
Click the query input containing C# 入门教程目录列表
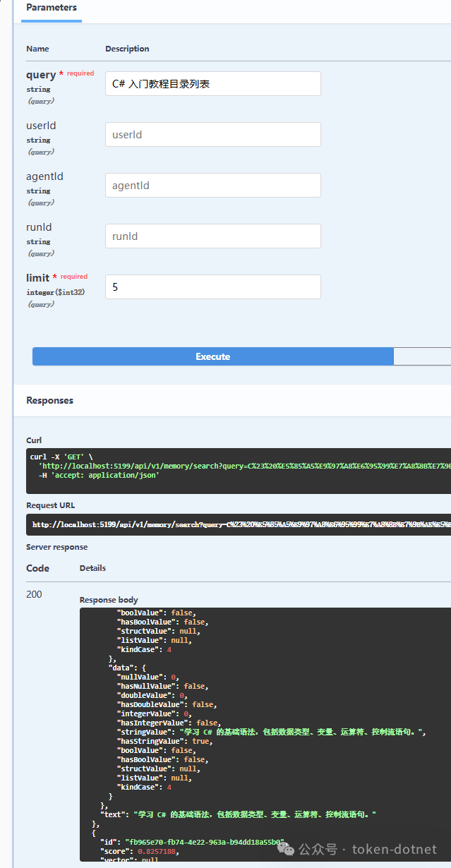[x=212, y=83]
